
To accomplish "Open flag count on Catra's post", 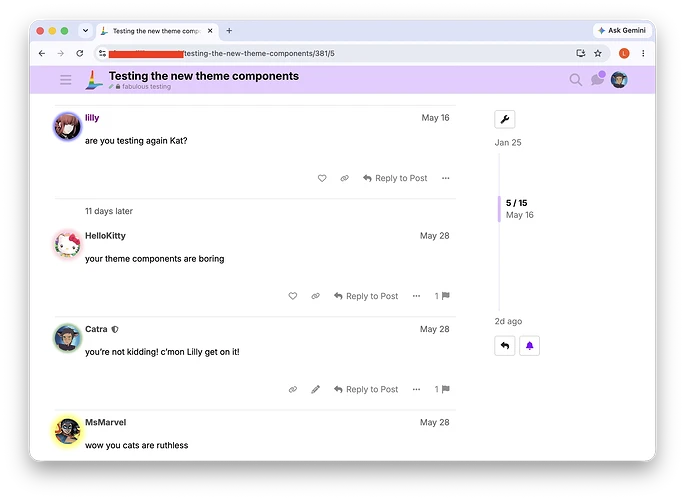I will [442, 389].
